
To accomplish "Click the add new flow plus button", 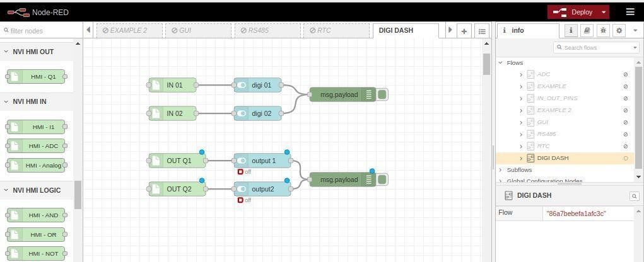I will (464, 31).
